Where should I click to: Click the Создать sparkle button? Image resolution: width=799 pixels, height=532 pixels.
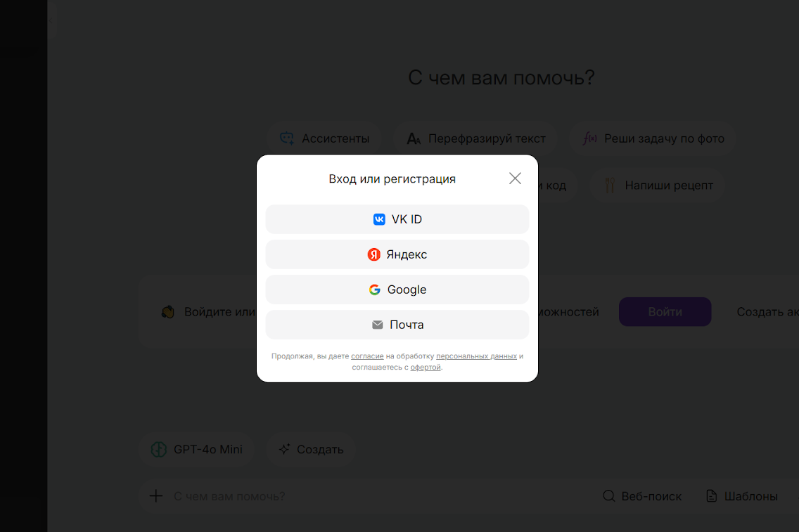coord(310,450)
